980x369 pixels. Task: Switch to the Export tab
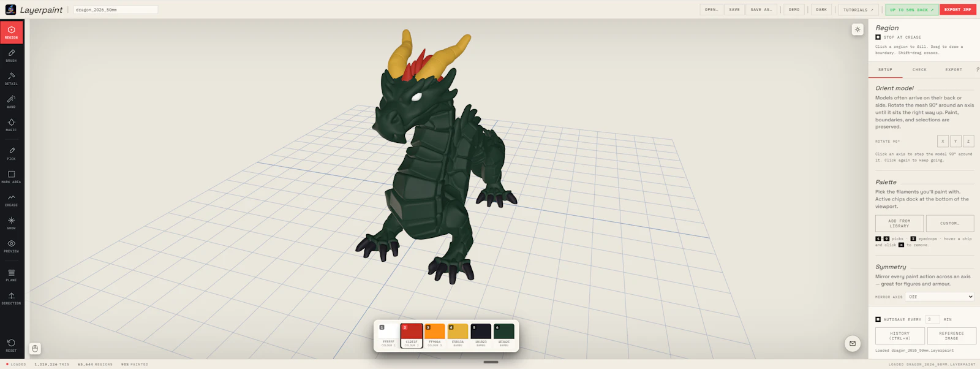[954, 70]
